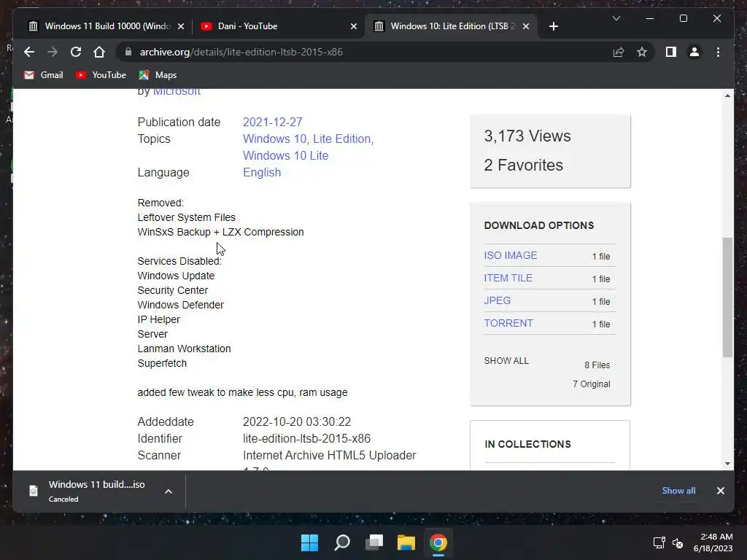747x560 pixels.
Task: Click the 7 Original files text
Action: (x=591, y=384)
